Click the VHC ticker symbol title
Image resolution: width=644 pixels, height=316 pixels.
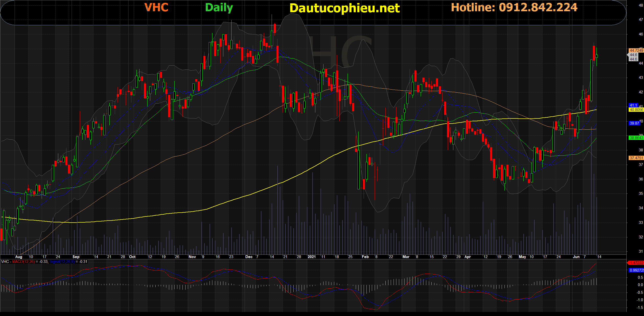tap(156, 8)
